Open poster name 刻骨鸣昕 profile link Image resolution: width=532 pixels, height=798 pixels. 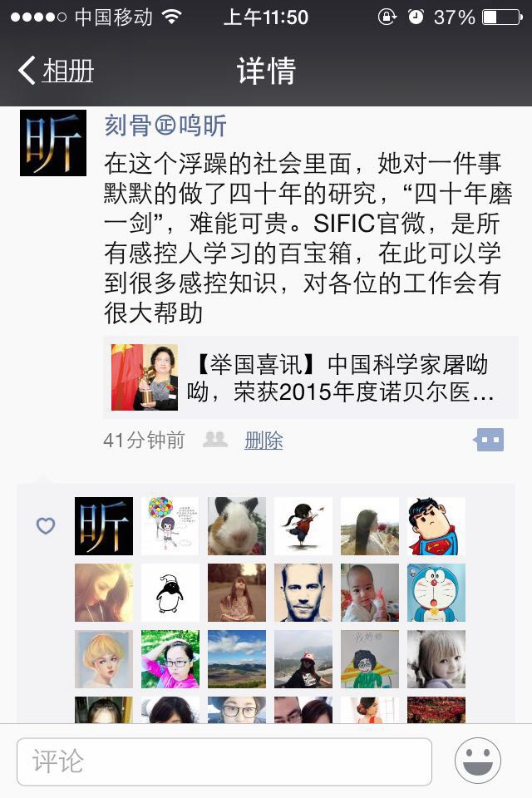click(165, 126)
